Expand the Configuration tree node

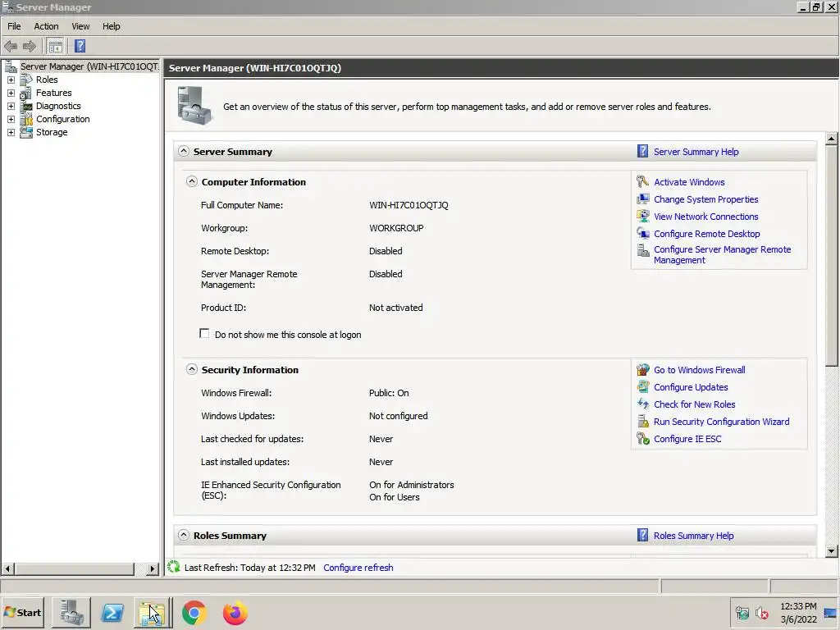pyautogui.click(x=11, y=119)
